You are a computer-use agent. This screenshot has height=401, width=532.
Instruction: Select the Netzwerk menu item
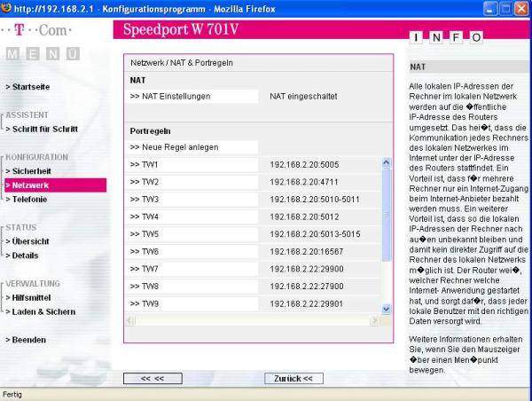29,185
